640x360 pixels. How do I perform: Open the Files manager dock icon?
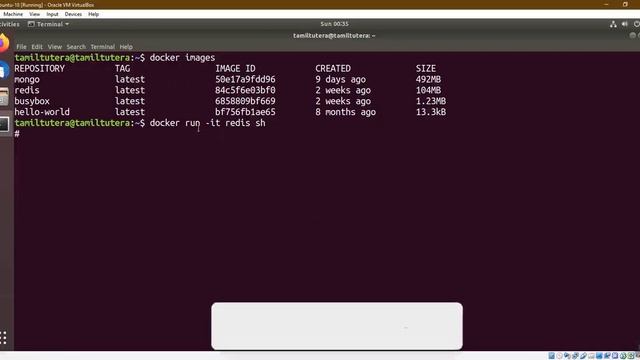click(4, 97)
